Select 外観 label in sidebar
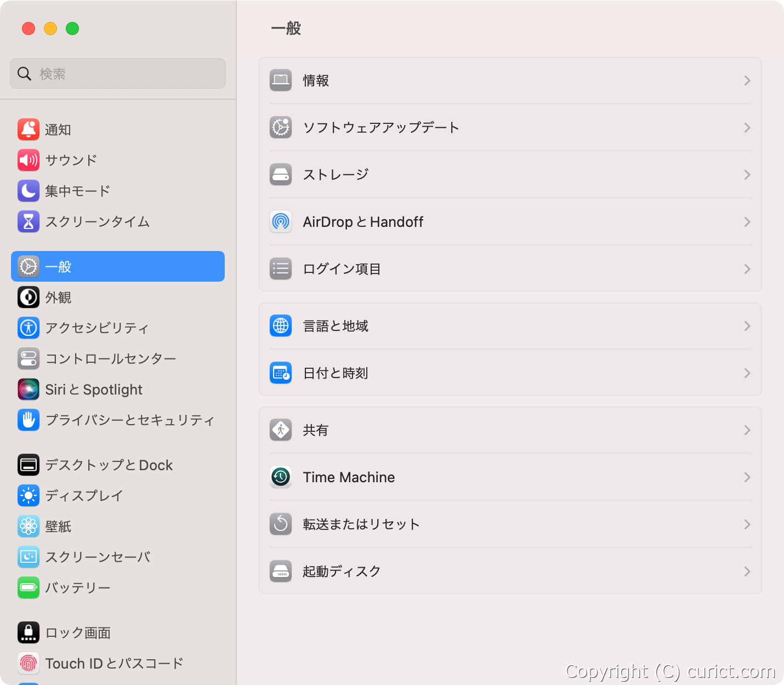Image resolution: width=784 pixels, height=685 pixels. [x=58, y=297]
